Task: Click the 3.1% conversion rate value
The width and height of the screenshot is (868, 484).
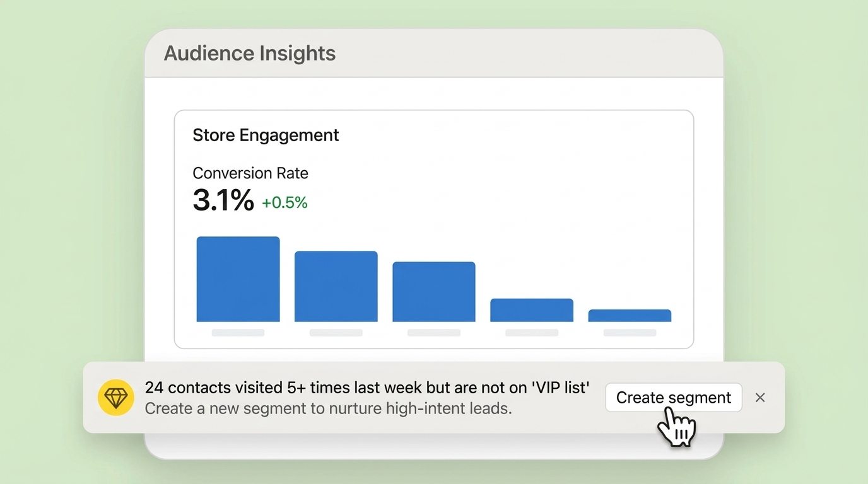Action: coord(223,200)
